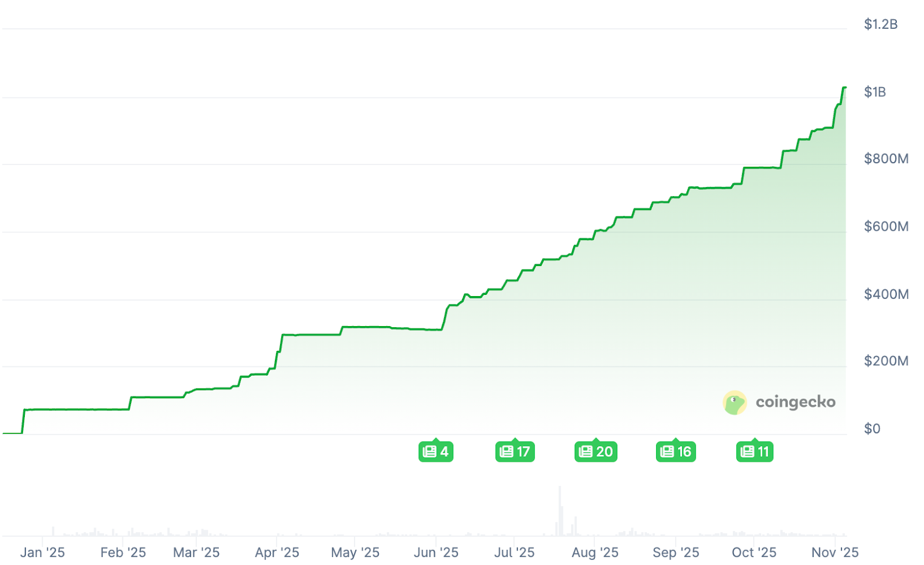Select the news badge with 20 articles
Image resolution: width=924 pixels, height=565 pixels.
(x=595, y=451)
